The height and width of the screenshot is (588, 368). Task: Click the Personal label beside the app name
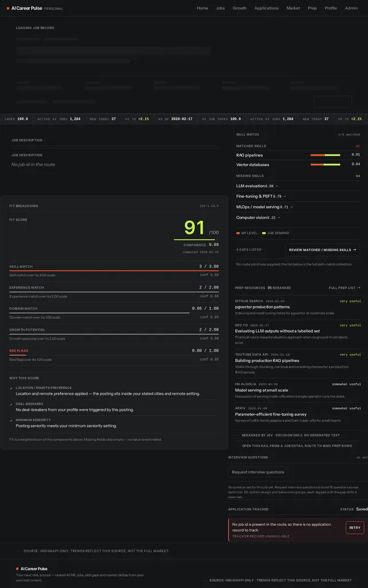tap(53, 9)
